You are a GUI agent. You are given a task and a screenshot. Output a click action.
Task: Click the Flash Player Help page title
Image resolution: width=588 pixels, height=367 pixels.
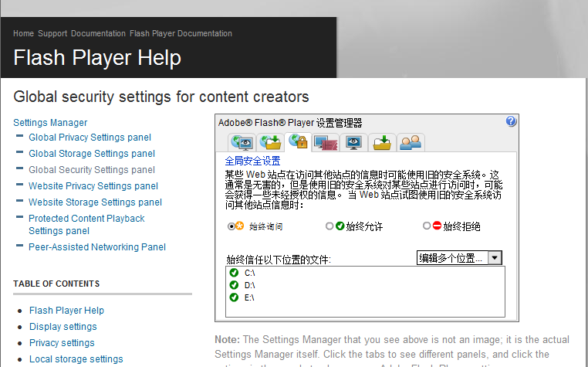97,57
